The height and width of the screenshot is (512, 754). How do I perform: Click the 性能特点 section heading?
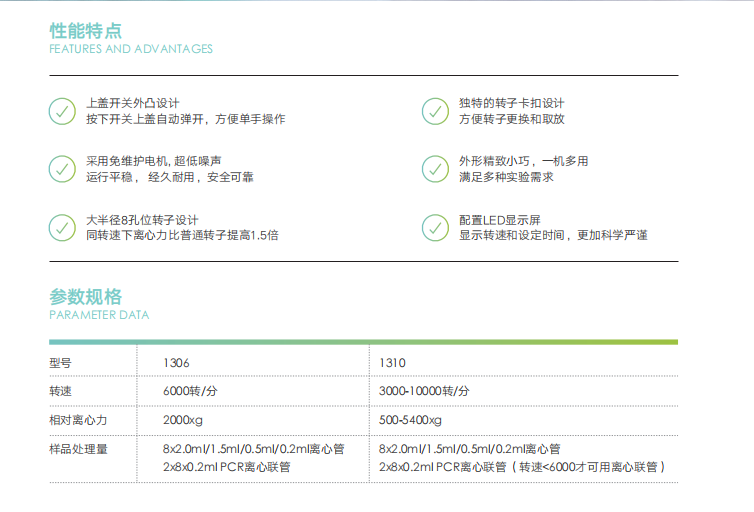tap(78, 28)
